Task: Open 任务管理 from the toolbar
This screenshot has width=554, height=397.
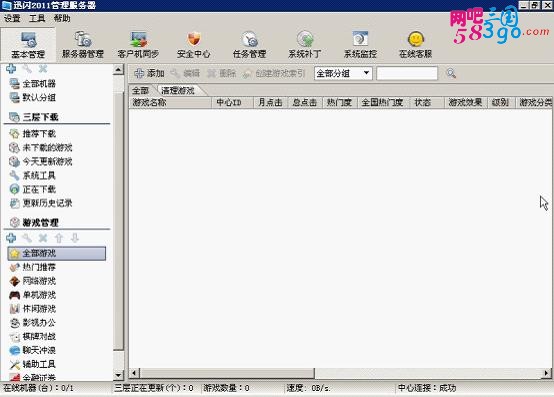Action: click(249, 44)
